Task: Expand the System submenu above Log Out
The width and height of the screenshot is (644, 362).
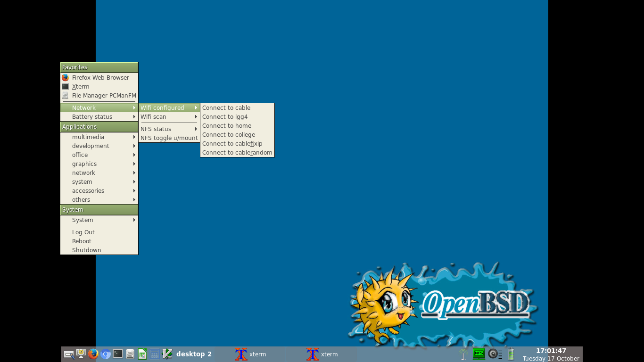Action: [x=99, y=220]
